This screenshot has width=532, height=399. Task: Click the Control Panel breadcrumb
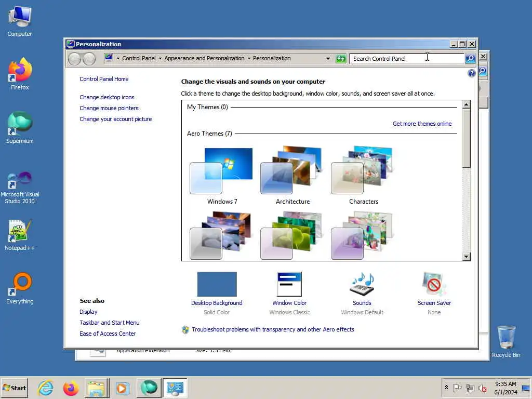pos(139,58)
